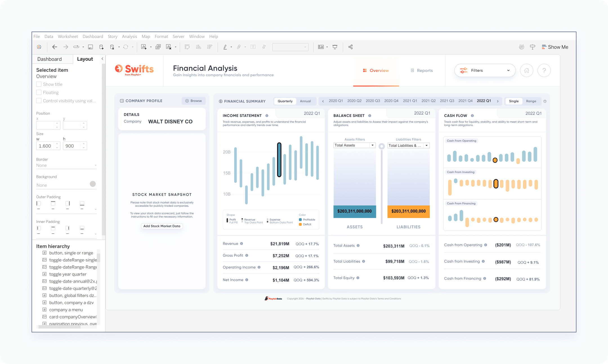
Task: Click the Share icon in toolbar
Action: 350,47
